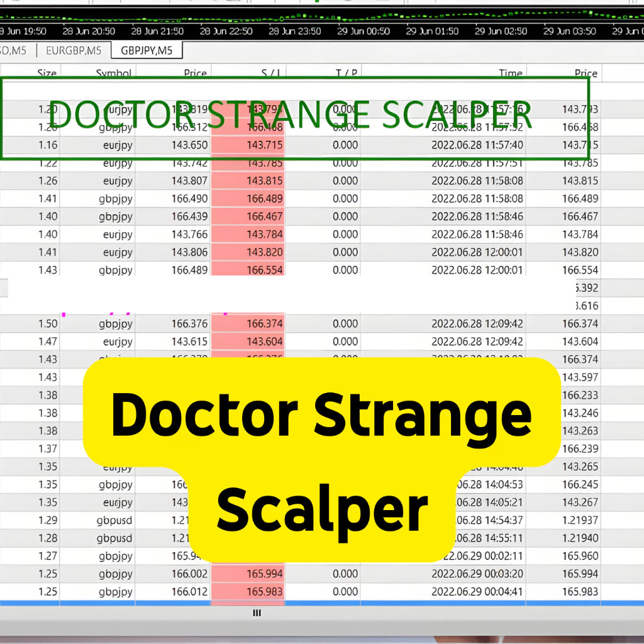Click the entry price 166.002
Screen dimensions: 644x644
click(x=189, y=574)
